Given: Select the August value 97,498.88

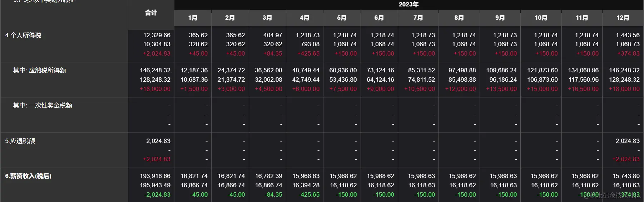Looking at the screenshot, I should [x=462, y=70].
